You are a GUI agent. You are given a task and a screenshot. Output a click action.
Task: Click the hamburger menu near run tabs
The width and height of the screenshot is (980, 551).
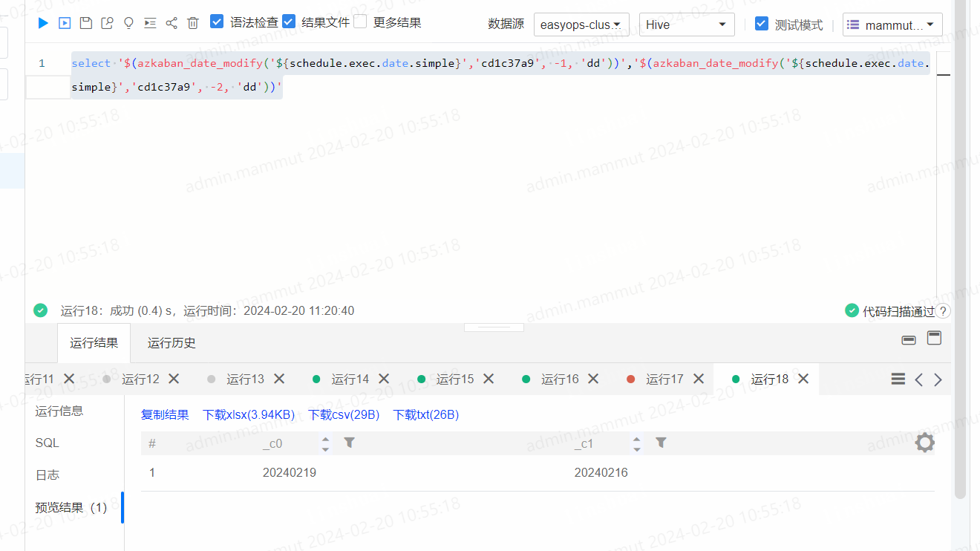898,378
